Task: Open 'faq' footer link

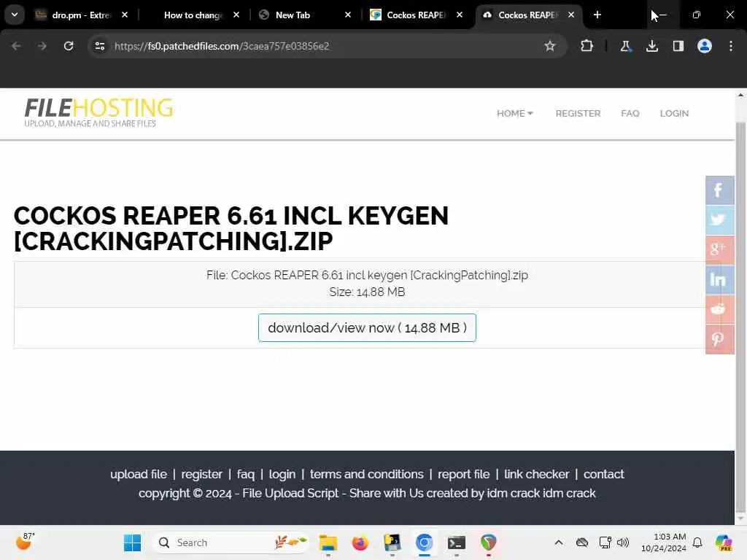Action: [x=245, y=474]
